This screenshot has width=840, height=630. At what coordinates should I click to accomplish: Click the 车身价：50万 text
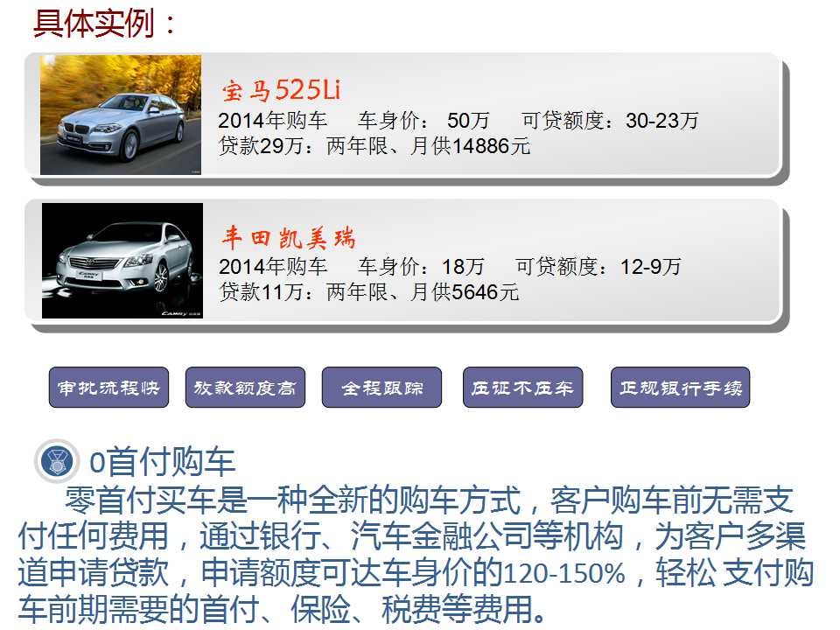click(423, 121)
